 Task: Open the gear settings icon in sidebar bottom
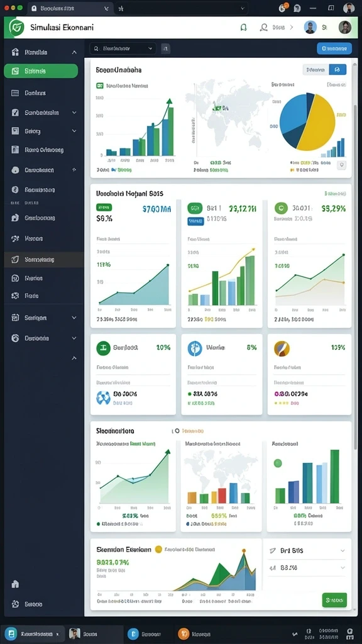tap(15, 604)
